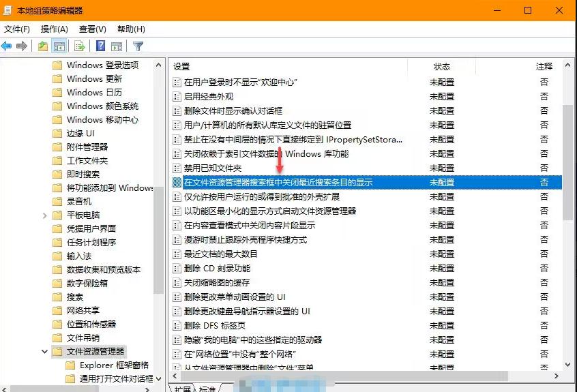
Task: Click folder icon beside Windows 更新
Action: (x=57, y=79)
